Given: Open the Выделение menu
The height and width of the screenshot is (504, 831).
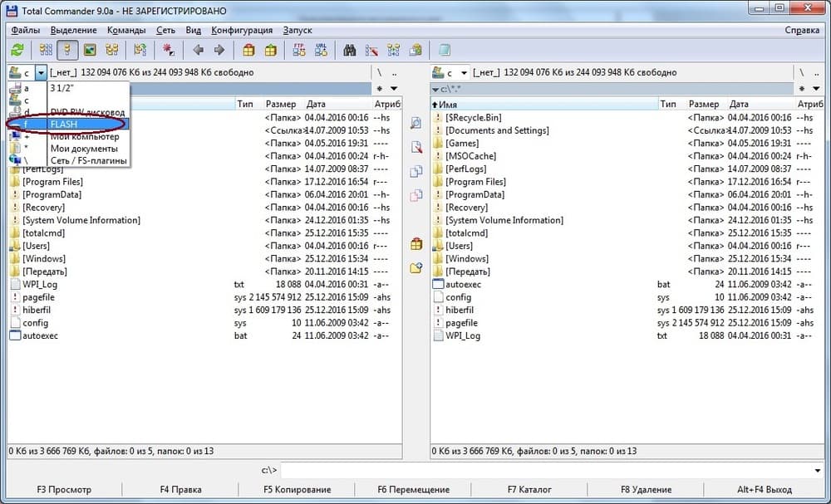Looking at the screenshot, I should (74, 30).
